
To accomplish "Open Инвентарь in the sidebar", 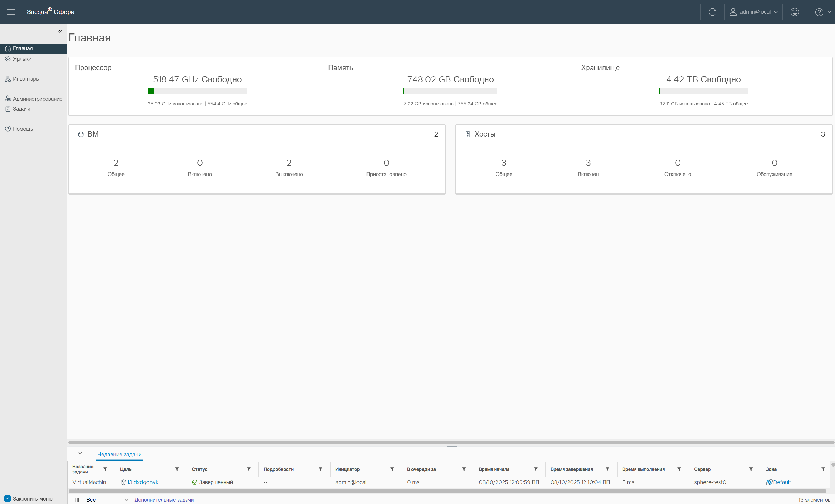I will (x=26, y=79).
